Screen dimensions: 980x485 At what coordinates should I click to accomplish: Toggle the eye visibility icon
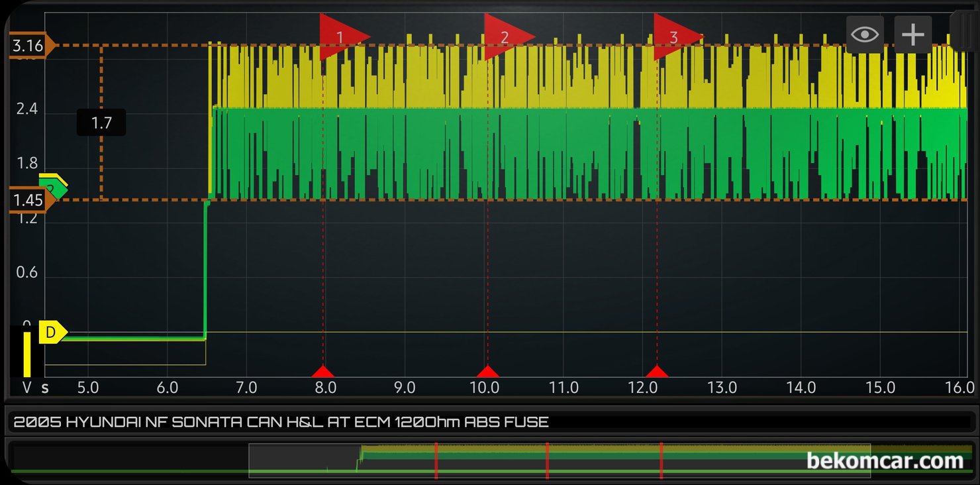tap(865, 34)
